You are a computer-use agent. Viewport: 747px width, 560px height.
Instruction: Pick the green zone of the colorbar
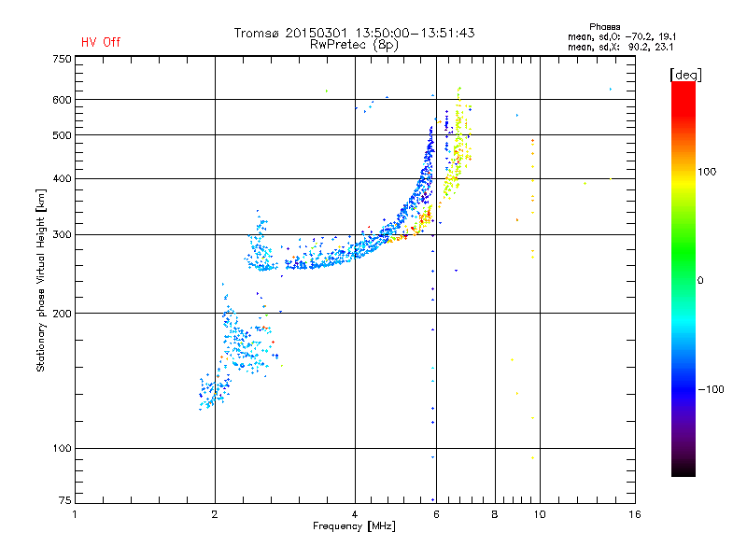(x=683, y=271)
